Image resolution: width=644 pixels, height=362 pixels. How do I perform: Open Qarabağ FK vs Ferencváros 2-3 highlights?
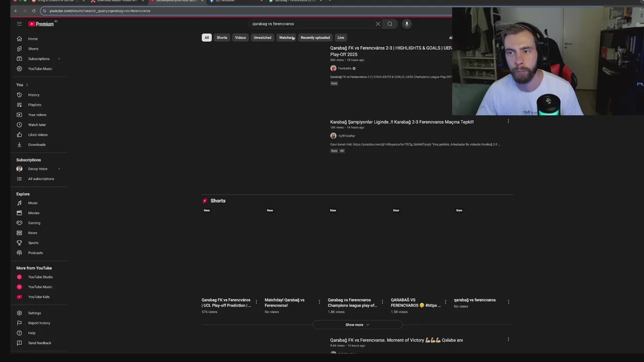(x=391, y=51)
